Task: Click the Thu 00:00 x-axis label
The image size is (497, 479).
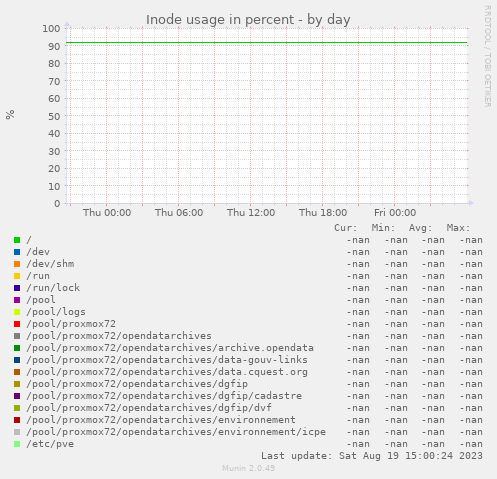Action: [107, 213]
